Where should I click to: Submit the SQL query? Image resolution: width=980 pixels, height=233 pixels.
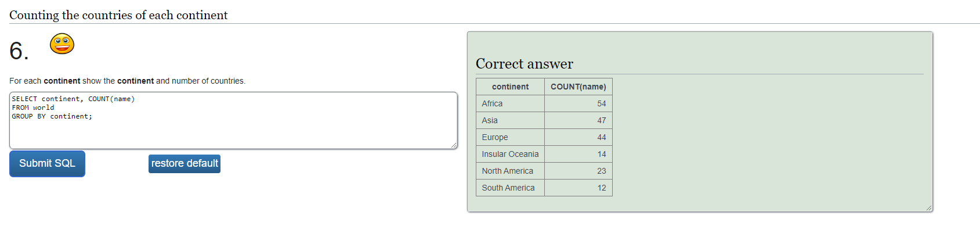coord(47,164)
